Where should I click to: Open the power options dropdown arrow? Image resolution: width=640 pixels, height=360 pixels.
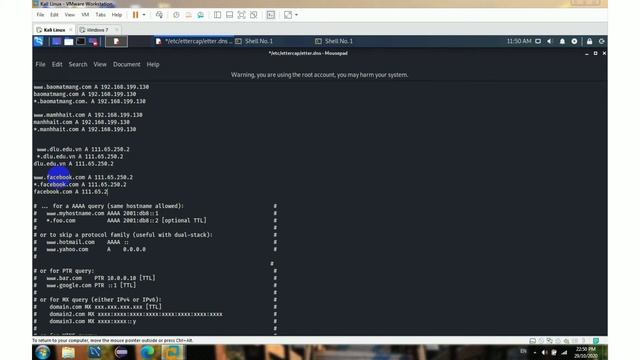[x=144, y=15]
